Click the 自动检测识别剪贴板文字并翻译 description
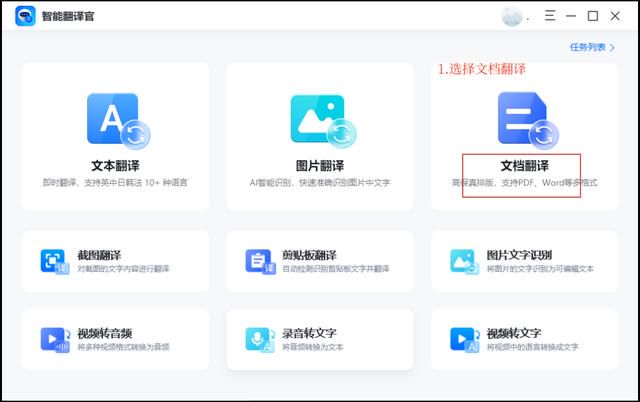Viewport: 640px width, 402px height. tap(336, 269)
